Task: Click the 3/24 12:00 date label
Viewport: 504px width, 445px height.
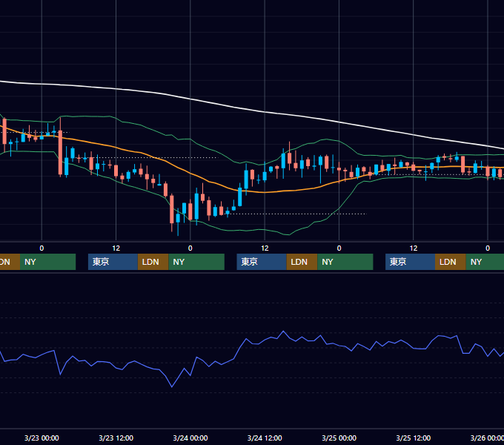Action: (265, 438)
